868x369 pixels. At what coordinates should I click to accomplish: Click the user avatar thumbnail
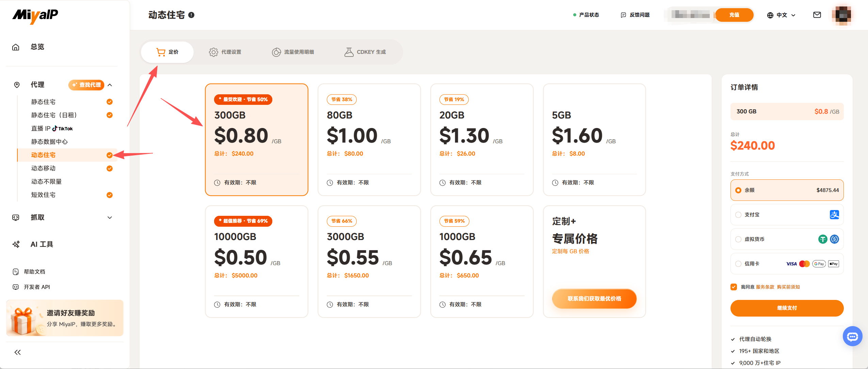[x=841, y=15]
